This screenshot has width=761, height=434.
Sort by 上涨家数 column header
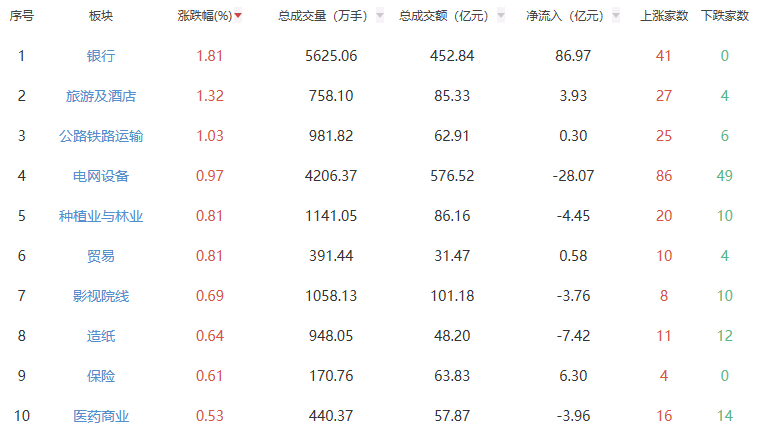[x=664, y=16]
